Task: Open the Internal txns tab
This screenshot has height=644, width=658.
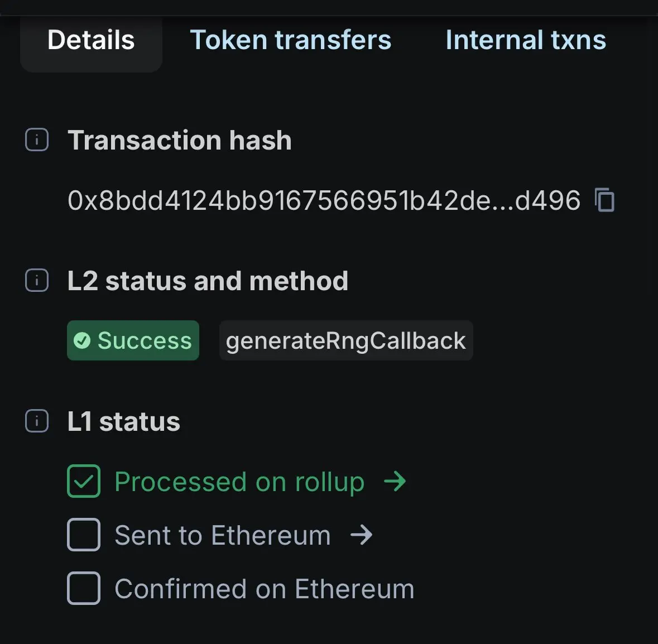Action: (x=525, y=40)
